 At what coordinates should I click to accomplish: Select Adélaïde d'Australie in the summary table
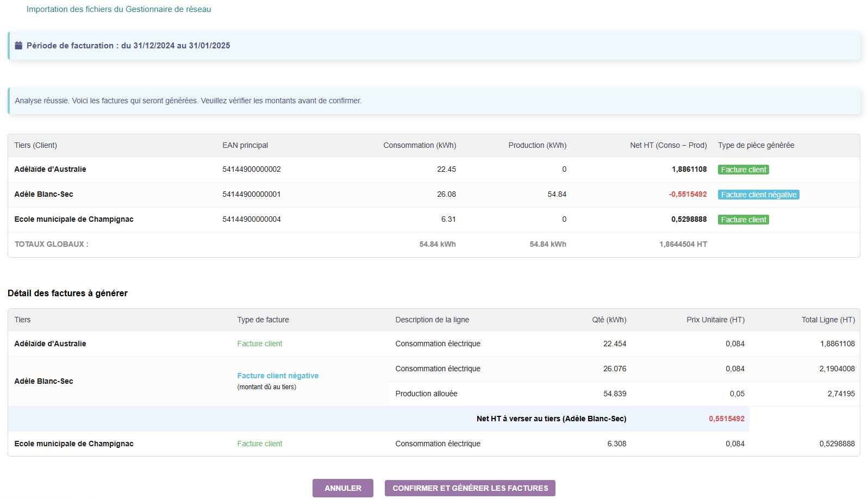coord(51,169)
